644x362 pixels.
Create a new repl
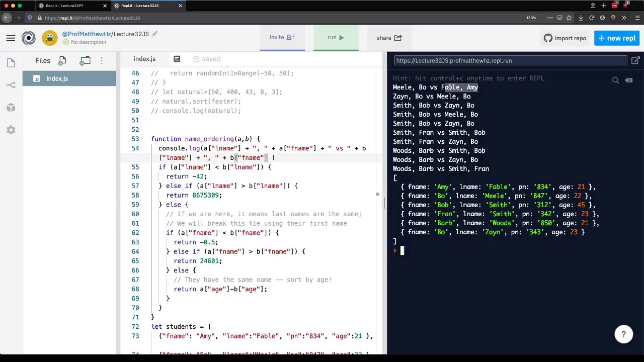(x=617, y=38)
